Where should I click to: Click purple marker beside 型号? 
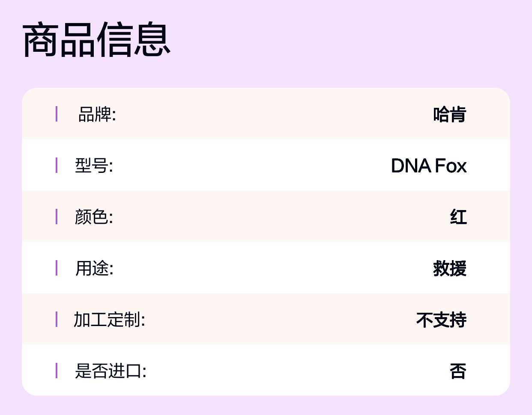(x=57, y=165)
